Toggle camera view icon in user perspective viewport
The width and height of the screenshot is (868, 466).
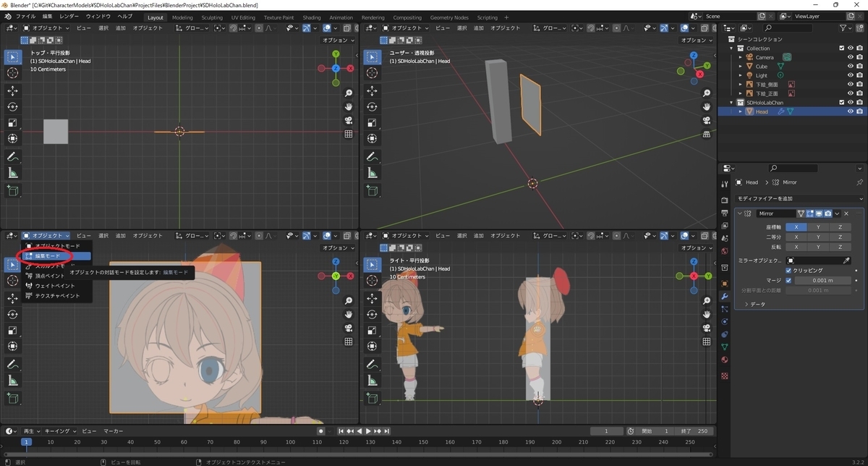[707, 120]
